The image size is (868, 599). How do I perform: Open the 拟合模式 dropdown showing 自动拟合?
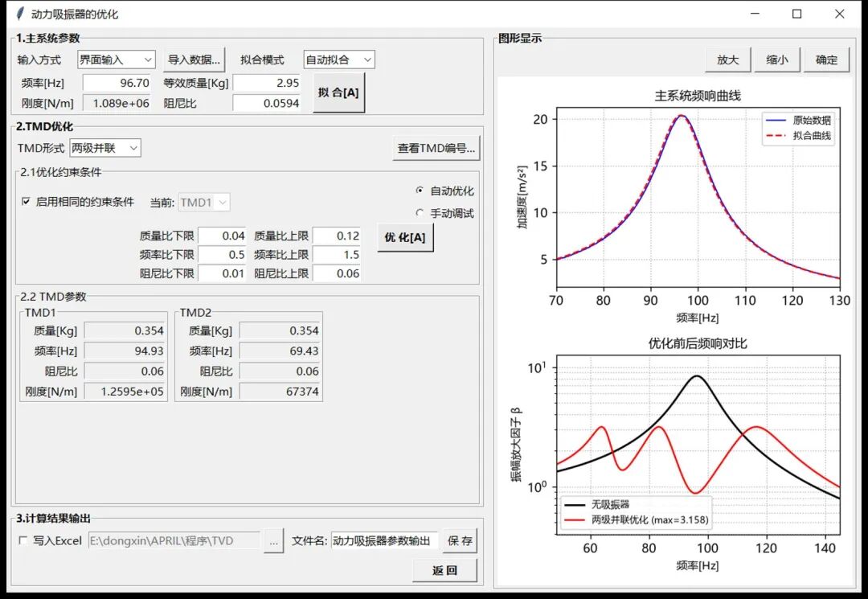[x=339, y=59]
